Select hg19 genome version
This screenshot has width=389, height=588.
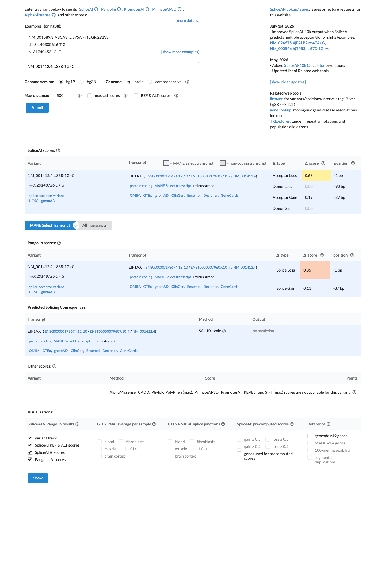coord(61,82)
